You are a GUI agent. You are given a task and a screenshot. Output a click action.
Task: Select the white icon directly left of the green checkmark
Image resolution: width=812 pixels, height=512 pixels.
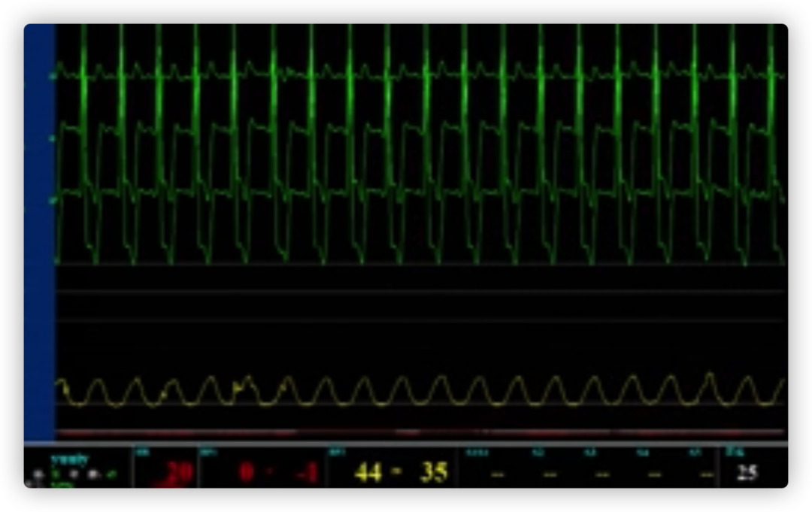click(x=93, y=474)
